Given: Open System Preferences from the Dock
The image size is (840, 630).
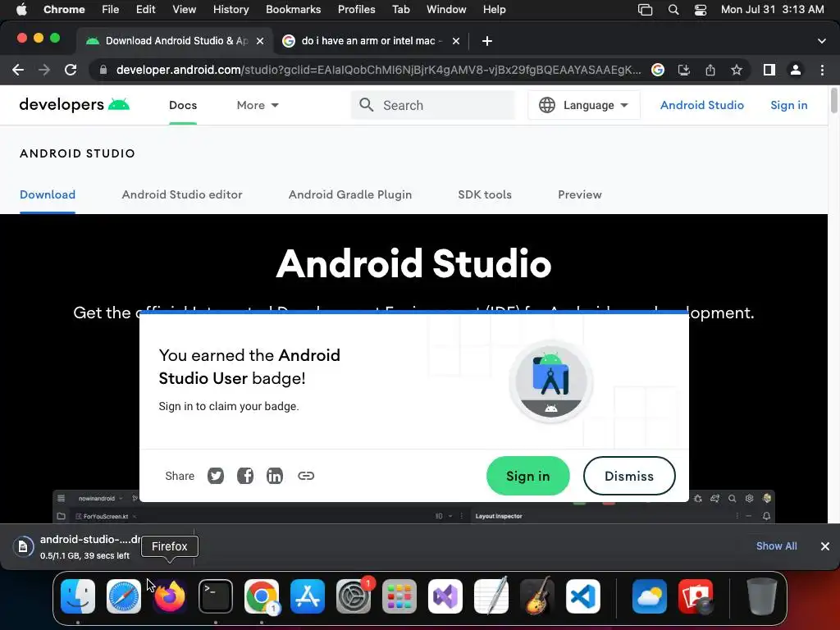Looking at the screenshot, I should [x=354, y=596].
